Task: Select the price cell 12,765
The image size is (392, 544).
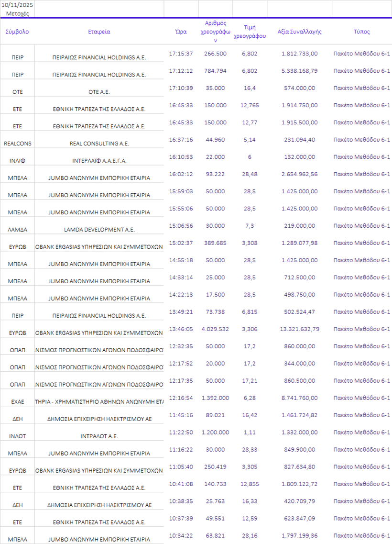Action: (x=250, y=105)
